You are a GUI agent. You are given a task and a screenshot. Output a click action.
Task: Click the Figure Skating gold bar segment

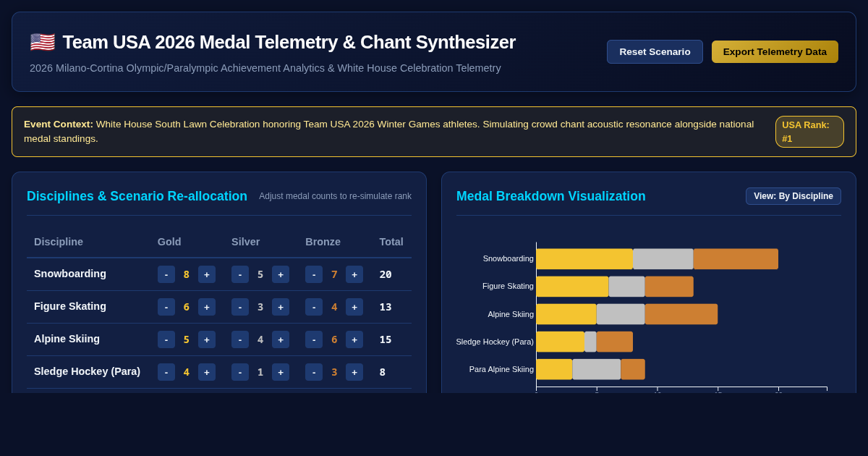(x=573, y=287)
